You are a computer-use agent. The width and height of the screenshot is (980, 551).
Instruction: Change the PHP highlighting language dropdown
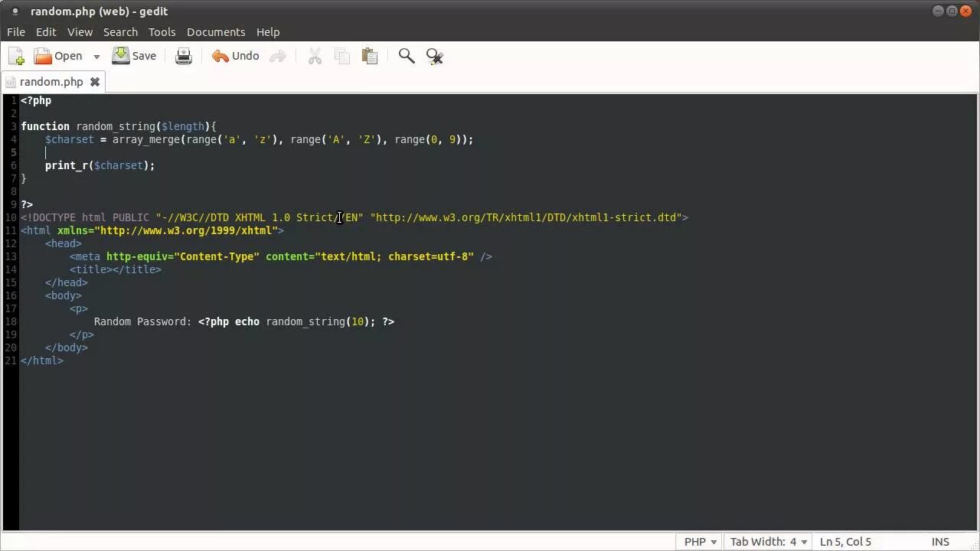tap(701, 542)
